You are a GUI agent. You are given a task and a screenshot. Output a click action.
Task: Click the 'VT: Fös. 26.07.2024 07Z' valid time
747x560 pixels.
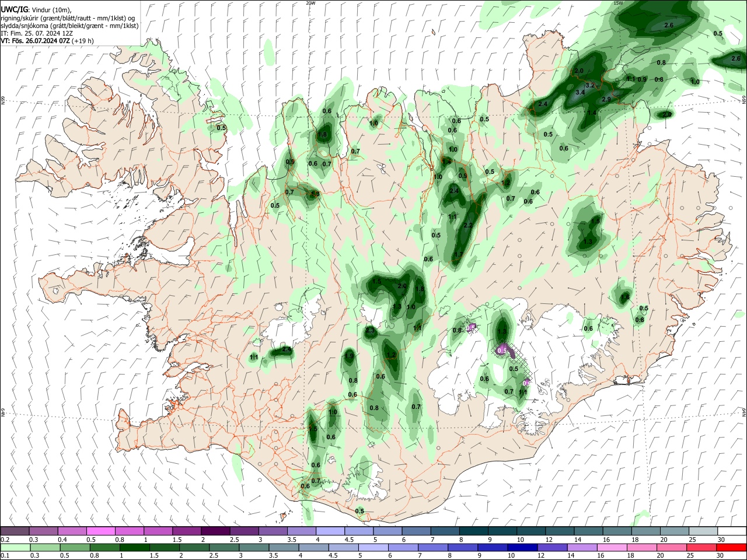[36, 41]
